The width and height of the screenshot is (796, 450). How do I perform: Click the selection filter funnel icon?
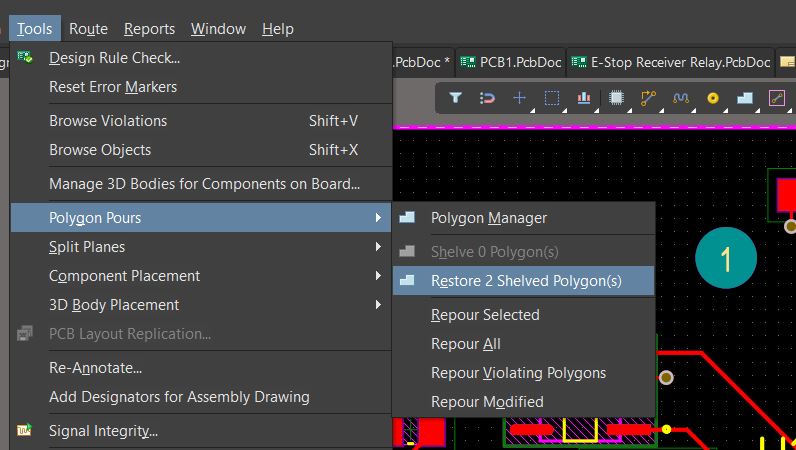pos(455,98)
